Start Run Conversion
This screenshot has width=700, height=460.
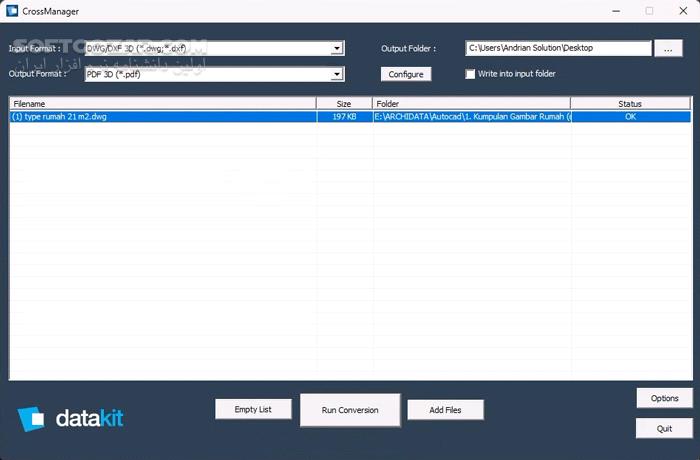[350, 410]
